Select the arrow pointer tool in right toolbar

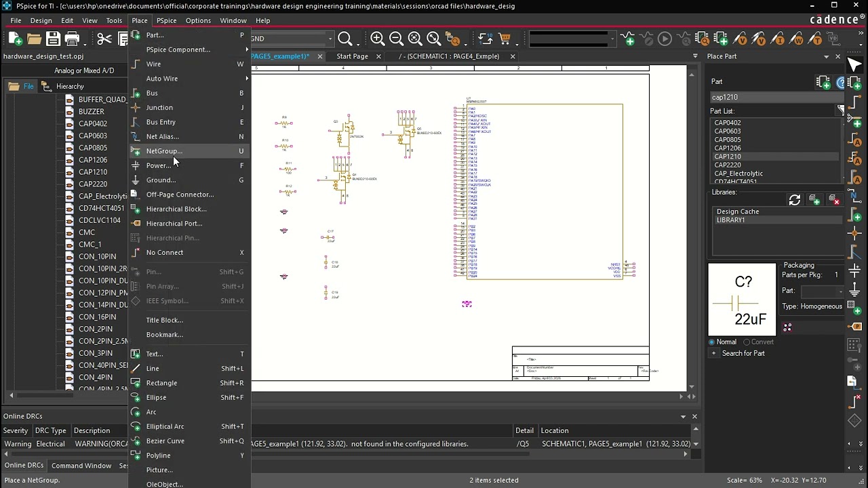pos(854,65)
